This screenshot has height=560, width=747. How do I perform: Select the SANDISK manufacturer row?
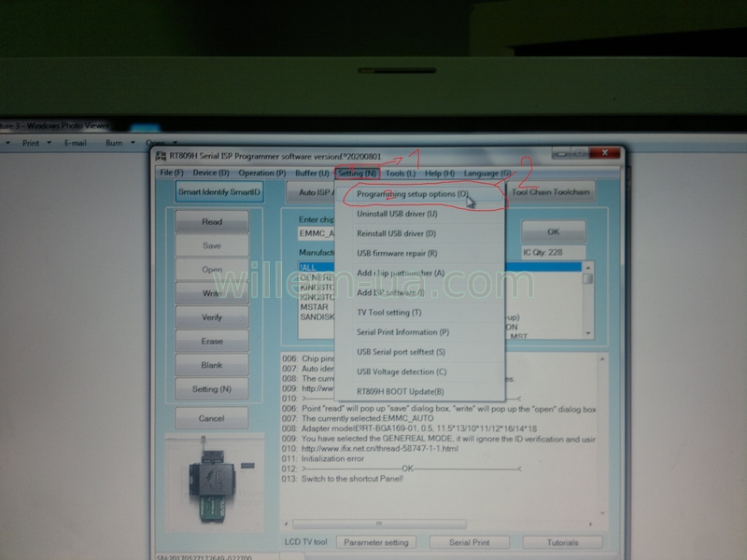click(317, 316)
